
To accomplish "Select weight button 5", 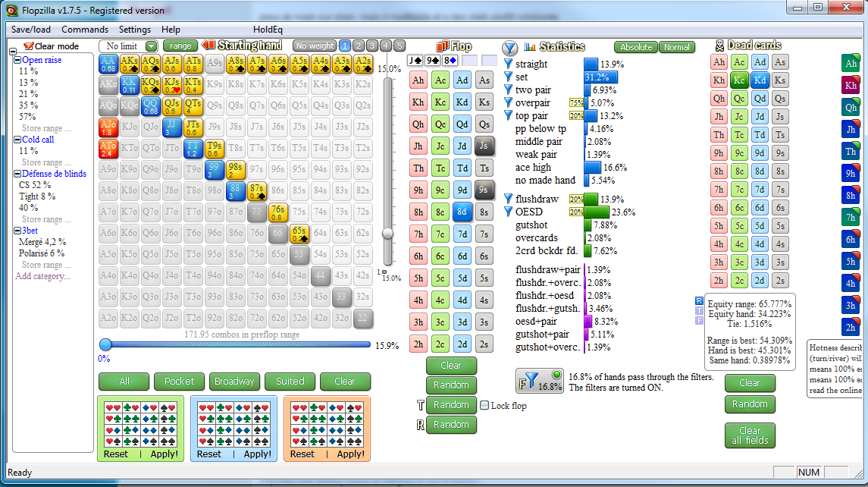I will pos(399,46).
